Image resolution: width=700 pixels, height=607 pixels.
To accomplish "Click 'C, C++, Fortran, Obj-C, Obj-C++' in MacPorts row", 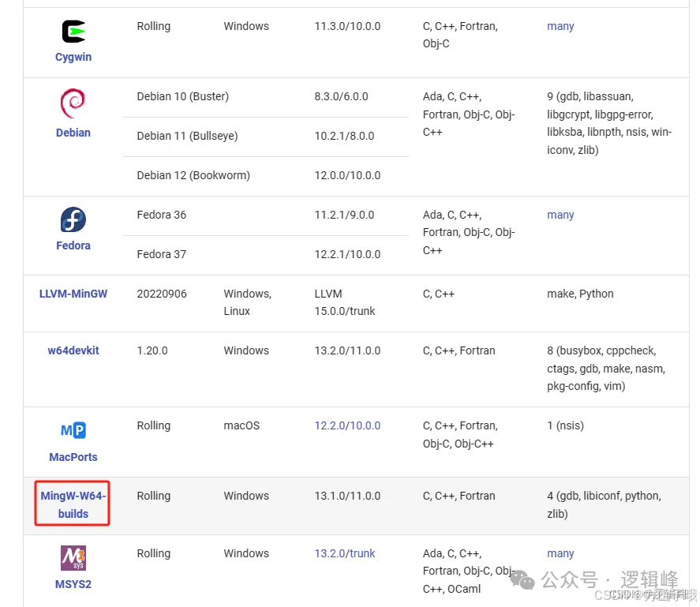I will [x=460, y=435].
